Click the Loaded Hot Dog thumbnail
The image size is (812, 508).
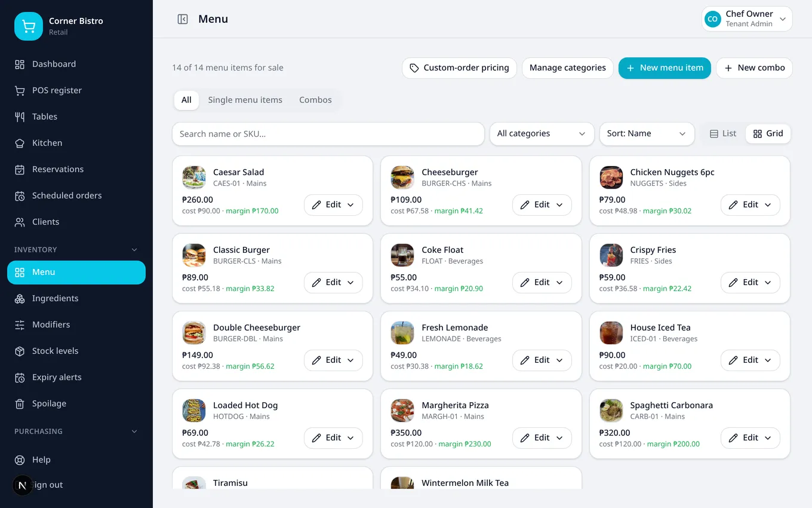(194, 411)
